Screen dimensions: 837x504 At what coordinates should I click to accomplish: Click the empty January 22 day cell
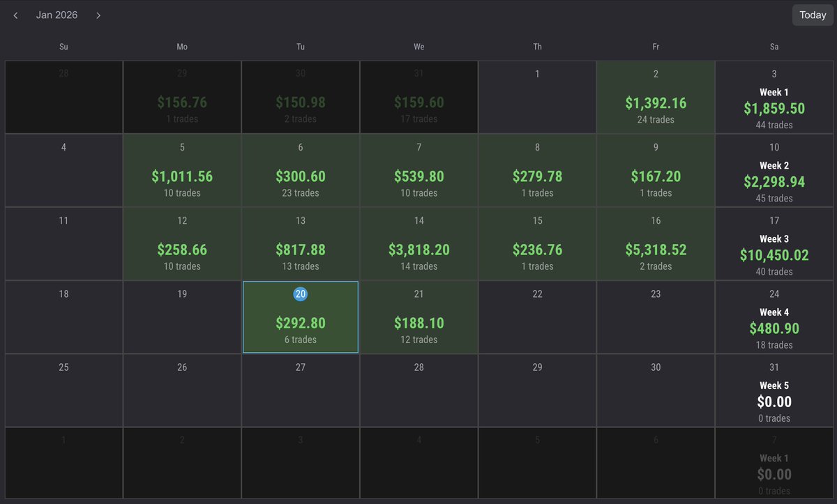[537, 317]
